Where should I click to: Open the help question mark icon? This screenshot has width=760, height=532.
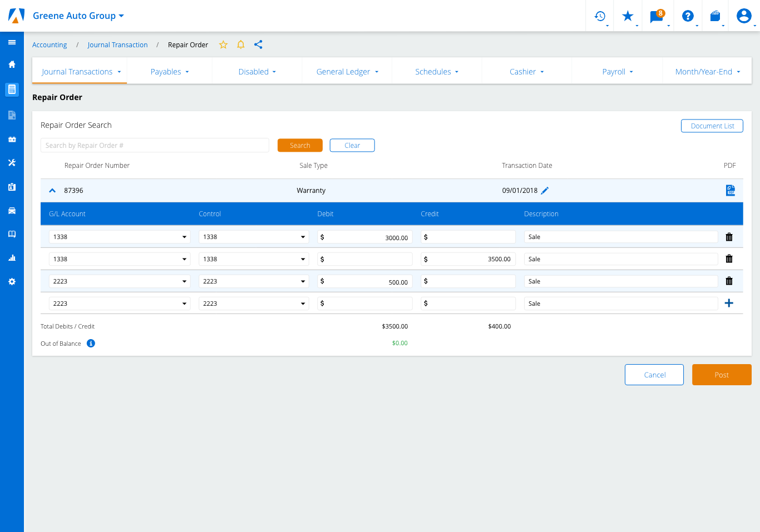(x=688, y=16)
